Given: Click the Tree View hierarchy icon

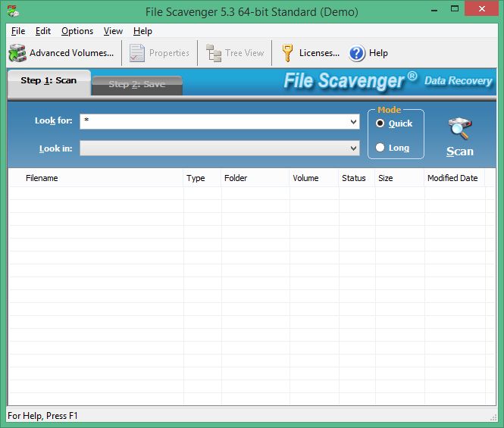Looking at the screenshot, I should [214, 53].
